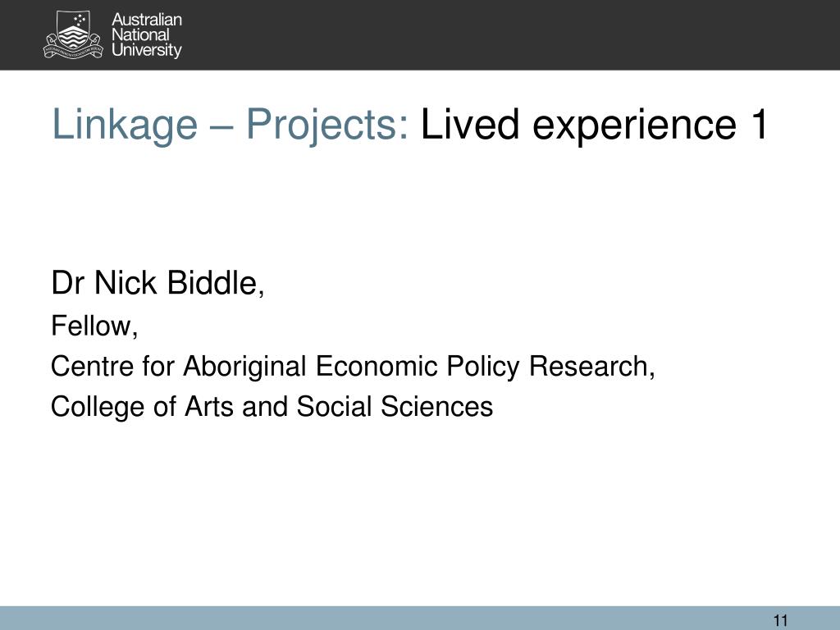Click the 'Fellow,' title line

coord(94,326)
